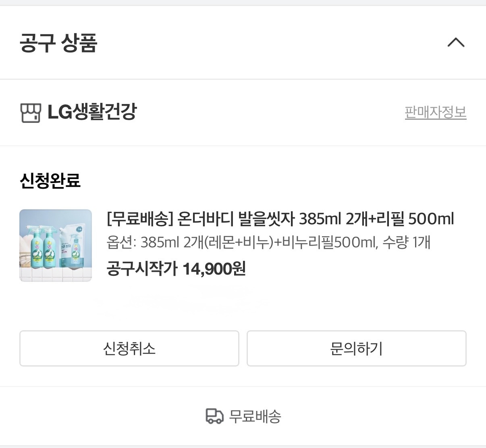Click the store icon beside LG생활건강
The image size is (486, 448).
[x=31, y=113]
